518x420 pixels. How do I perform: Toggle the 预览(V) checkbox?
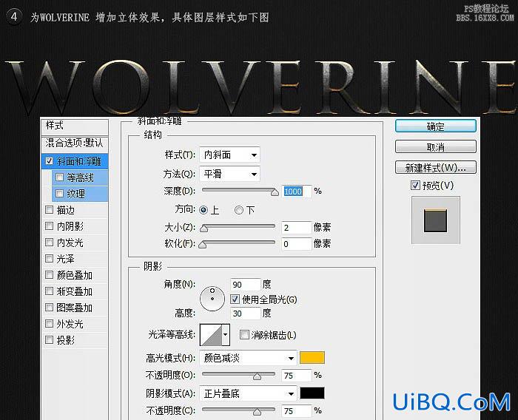pos(415,186)
